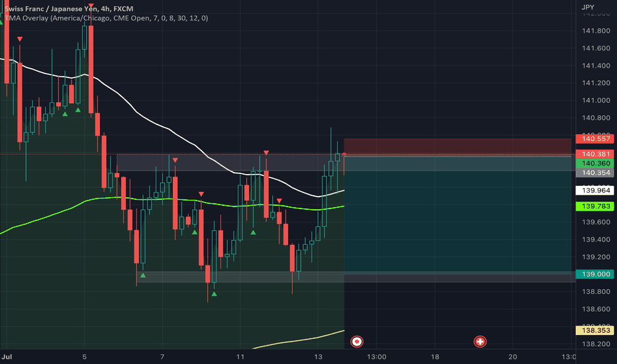
Task: Select the red 140.381 current price label
Action: (x=594, y=154)
